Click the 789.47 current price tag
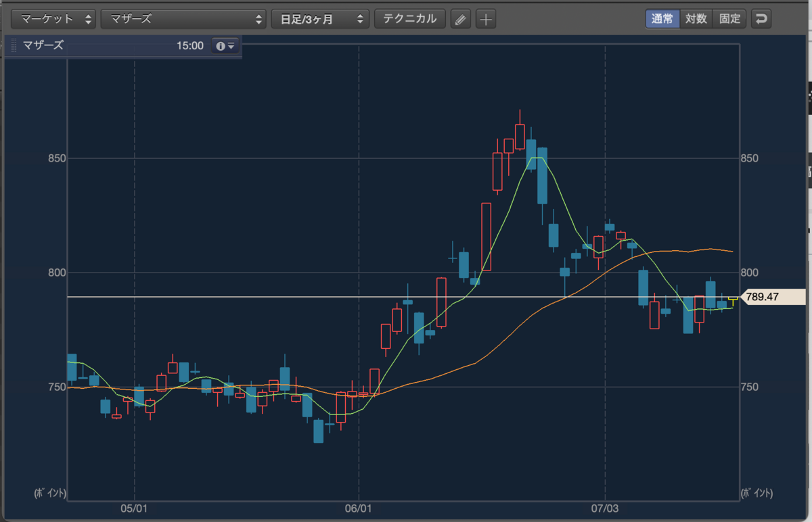 774,296
